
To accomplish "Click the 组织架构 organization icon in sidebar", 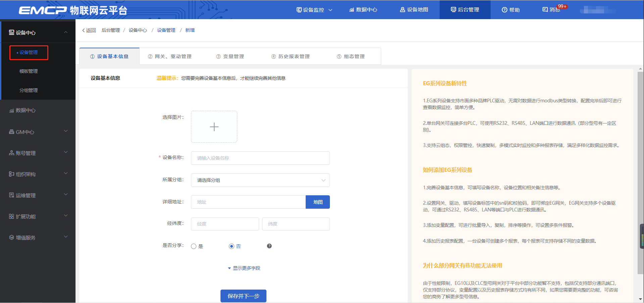I will point(11,174).
